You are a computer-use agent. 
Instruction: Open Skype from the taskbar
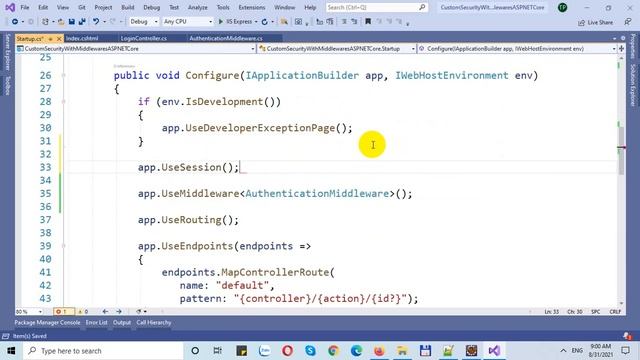[x=310, y=351]
